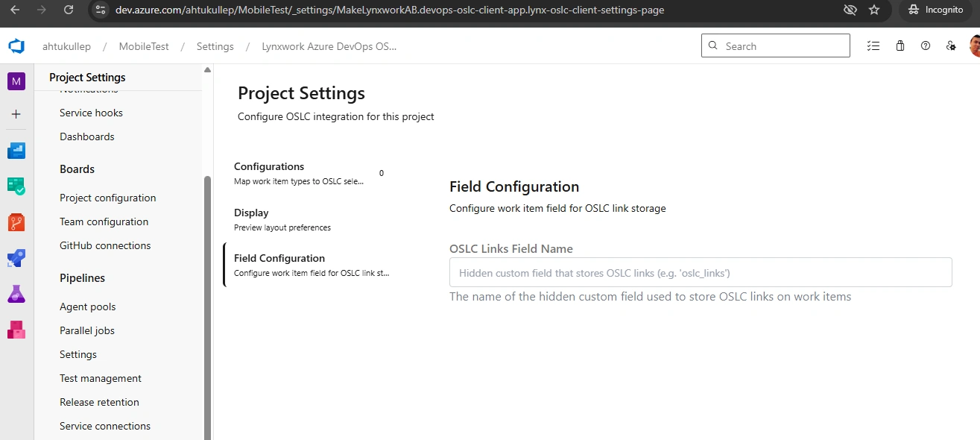Click the site info icon in address bar

[x=101, y=10]
